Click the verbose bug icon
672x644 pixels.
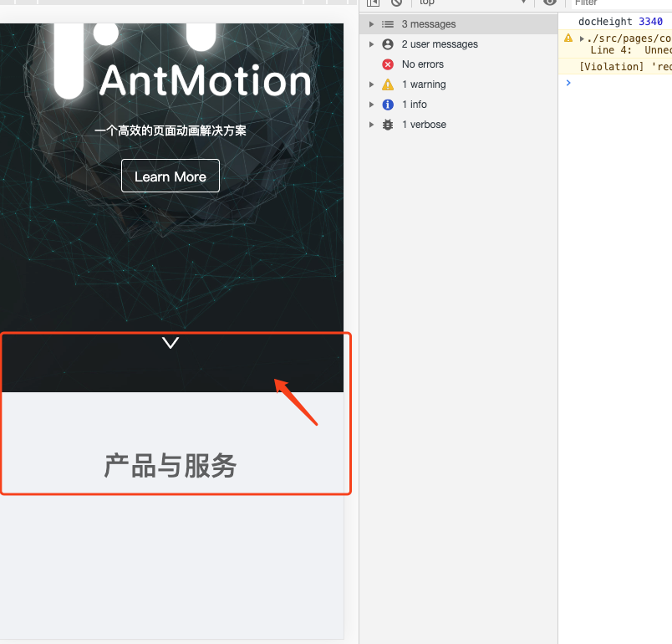click(x=387, y=125)
